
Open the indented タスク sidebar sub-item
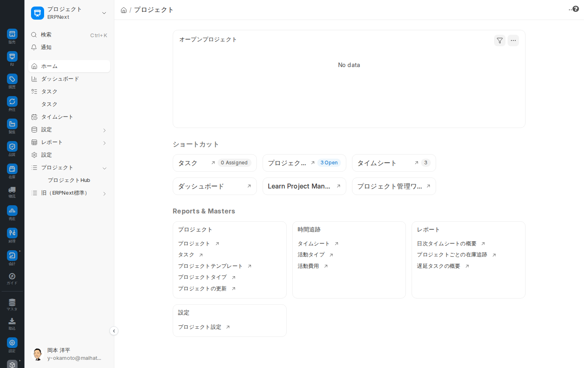69,104
